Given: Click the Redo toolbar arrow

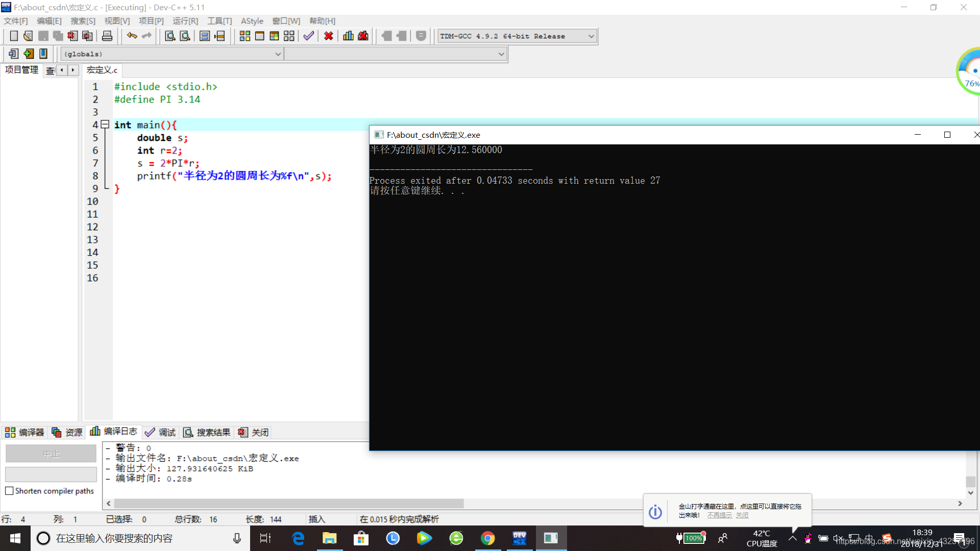Looking at the screenshot, I should tap(146, 36).
